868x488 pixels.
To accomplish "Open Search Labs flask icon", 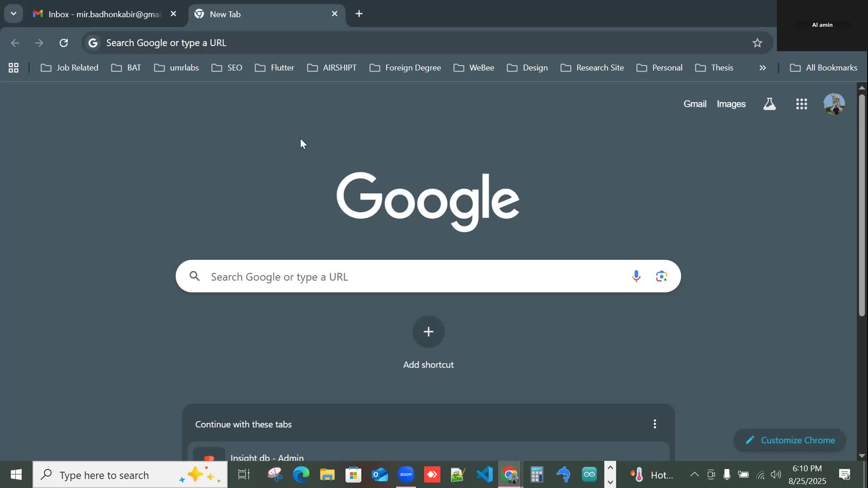I will coord(769,104).
